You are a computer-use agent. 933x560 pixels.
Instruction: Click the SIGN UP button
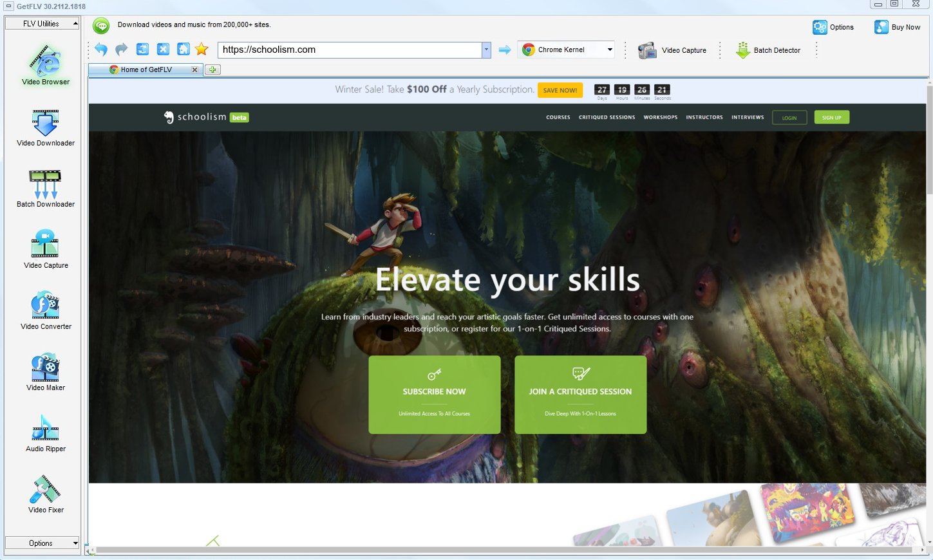832,117
